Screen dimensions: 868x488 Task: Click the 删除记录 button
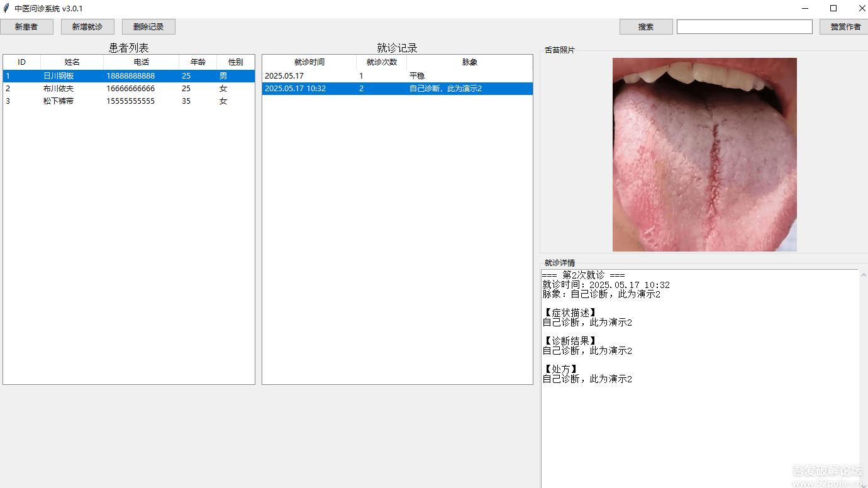click(148, 26)
